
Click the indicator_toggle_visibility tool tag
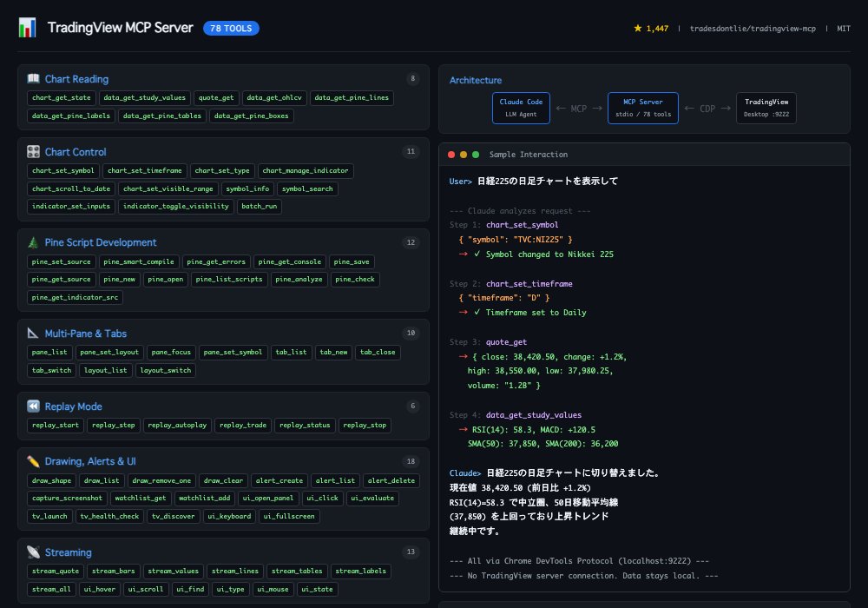tap(175, 206)
